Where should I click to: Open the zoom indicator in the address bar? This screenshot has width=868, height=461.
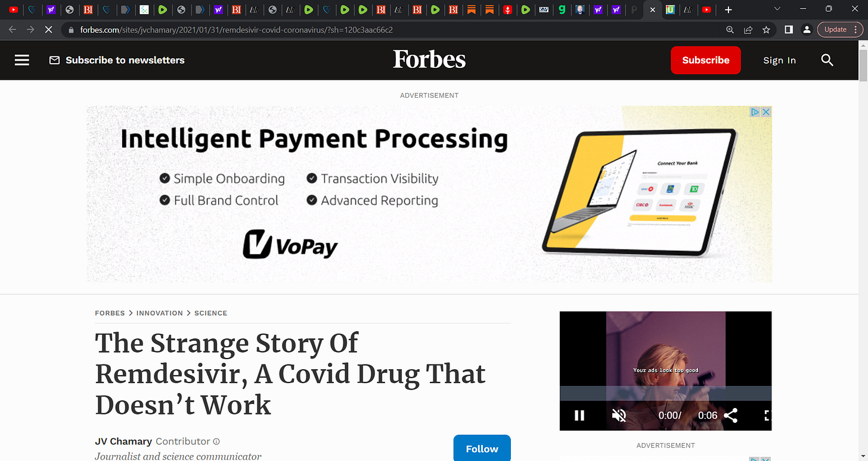[730, 30]
